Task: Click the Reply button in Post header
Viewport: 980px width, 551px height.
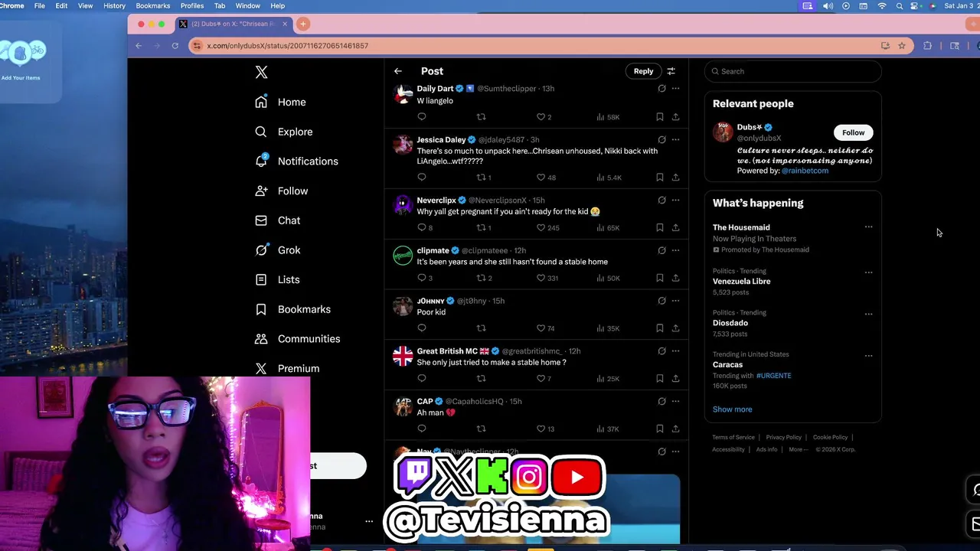Action: [643, 71]
